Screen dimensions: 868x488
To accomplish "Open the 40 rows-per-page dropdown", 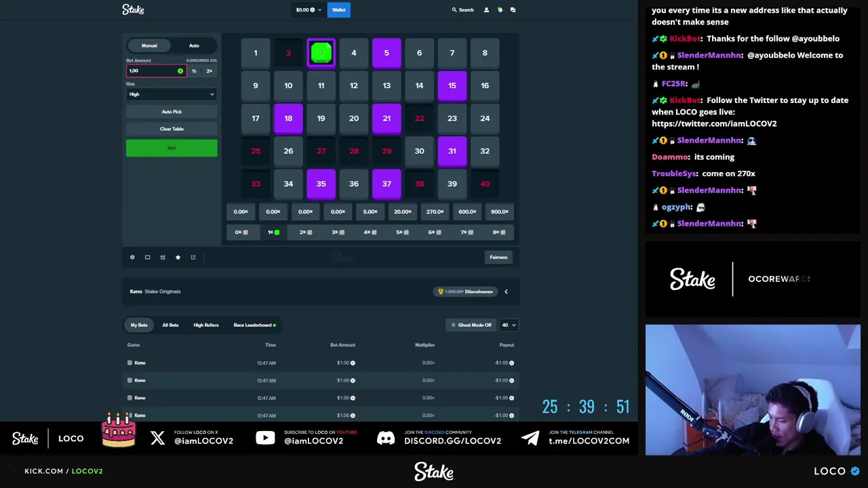I will [509, 325].
